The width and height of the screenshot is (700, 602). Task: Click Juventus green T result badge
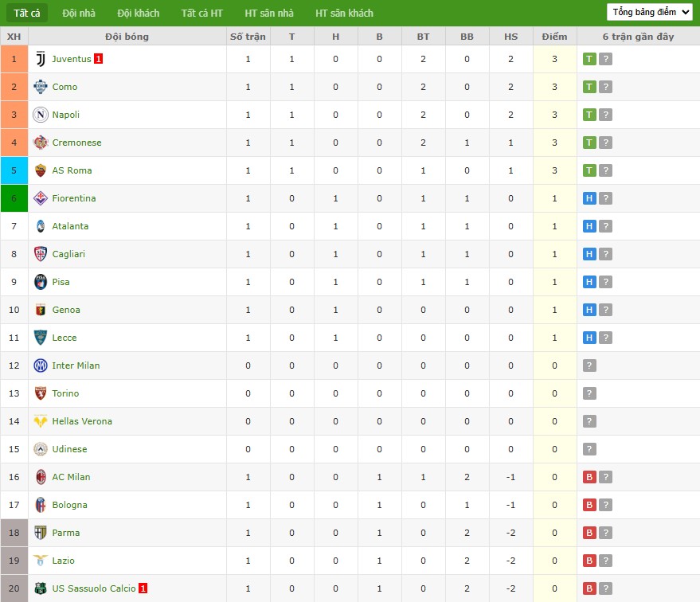tap(589, 59)
